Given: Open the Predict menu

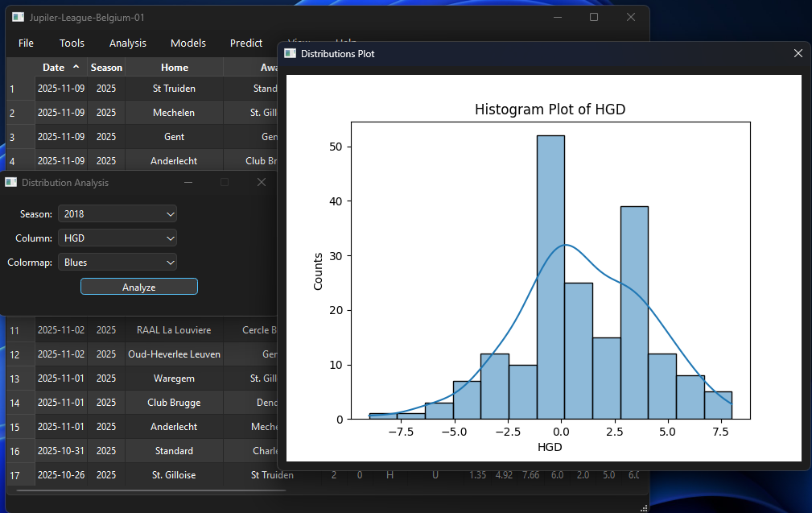Looking at the screenshot, I should click(246, 43).
